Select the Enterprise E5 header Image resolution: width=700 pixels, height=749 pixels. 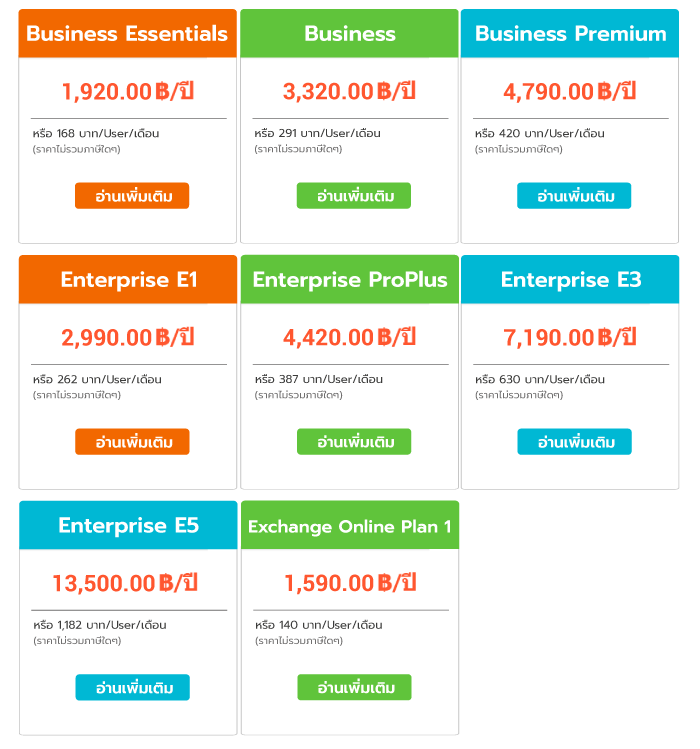(x=127, y=526)
